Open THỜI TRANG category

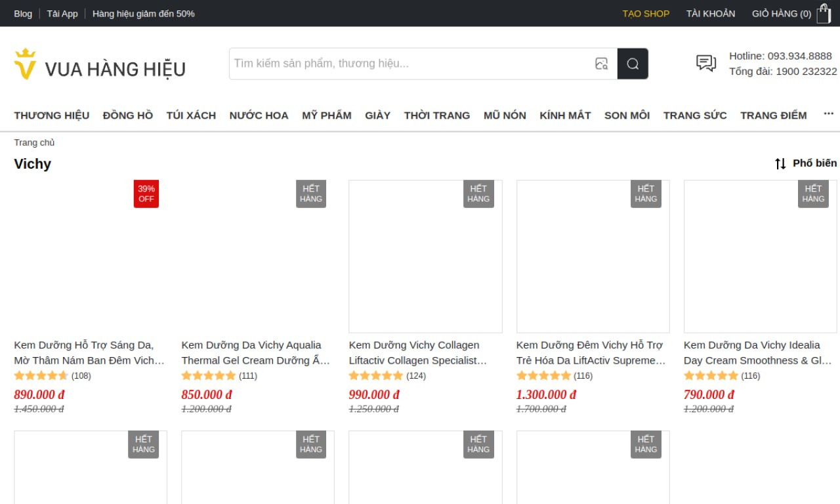[x=437, y=115]
